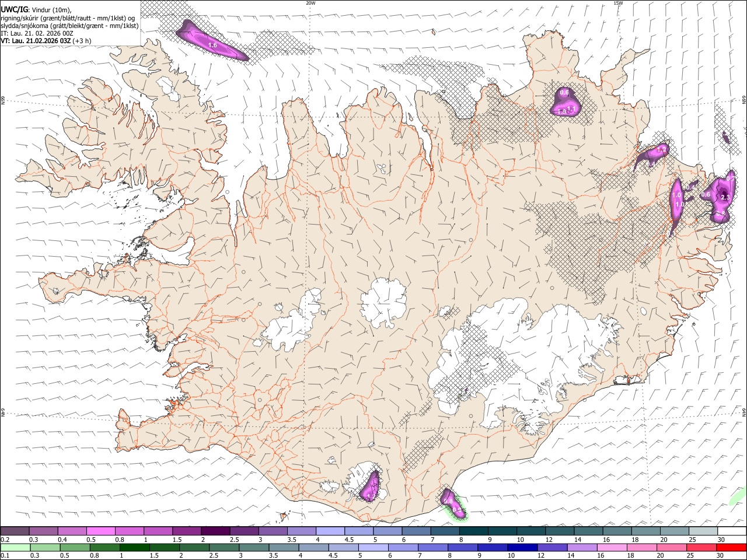747x560 pixels.
Task: Pick the dark purple snow-scale swatch labeled 2
Action: pyautogui.click(x=215, y=531)
